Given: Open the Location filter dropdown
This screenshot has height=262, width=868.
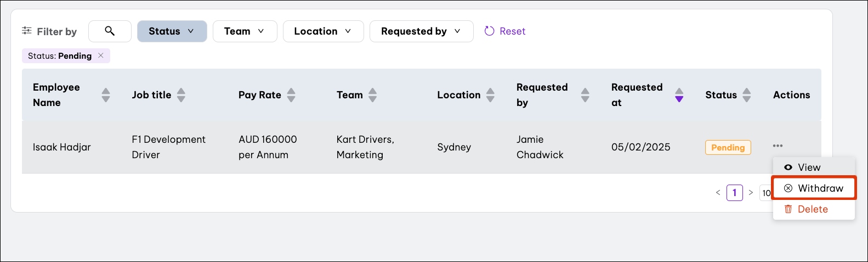Looking at the screenshot, I should (x=323, y=31).
